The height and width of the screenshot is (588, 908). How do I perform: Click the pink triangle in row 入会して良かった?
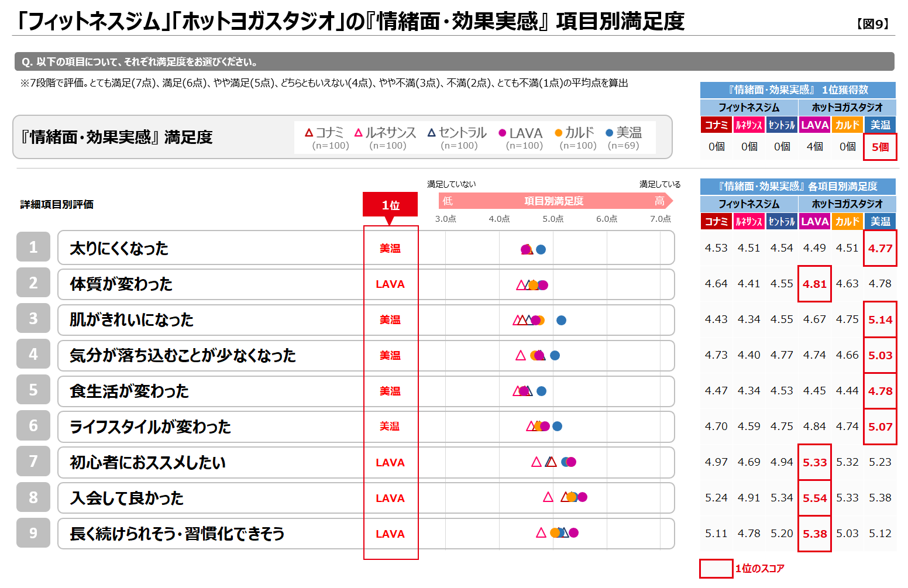click(548, 497)
